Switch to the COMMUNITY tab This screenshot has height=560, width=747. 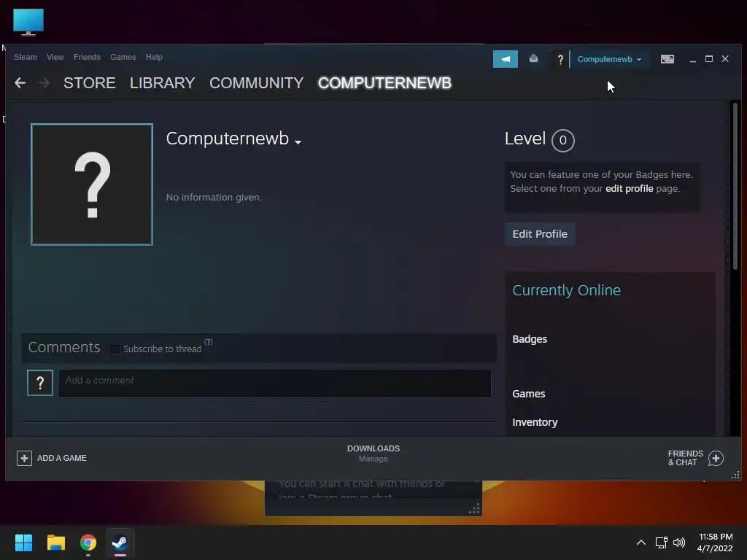[256, 83]
